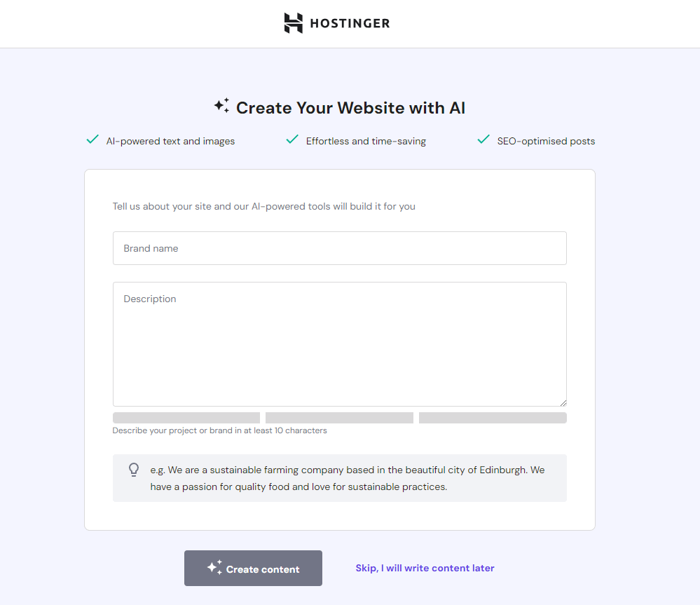This screenshot has width=700, height=605.
Task: Click the "Create Your Website with AI" heading
Action: click(350, 107)
